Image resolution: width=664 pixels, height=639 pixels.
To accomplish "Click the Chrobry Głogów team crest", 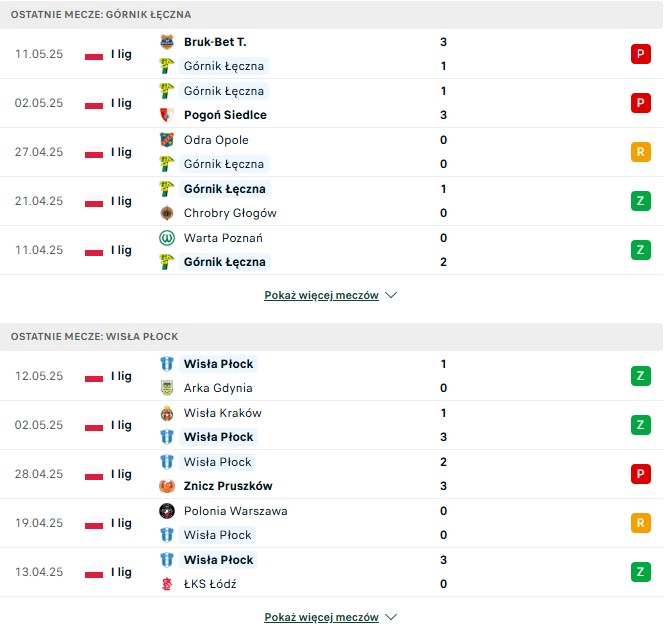I will [167, 213].
